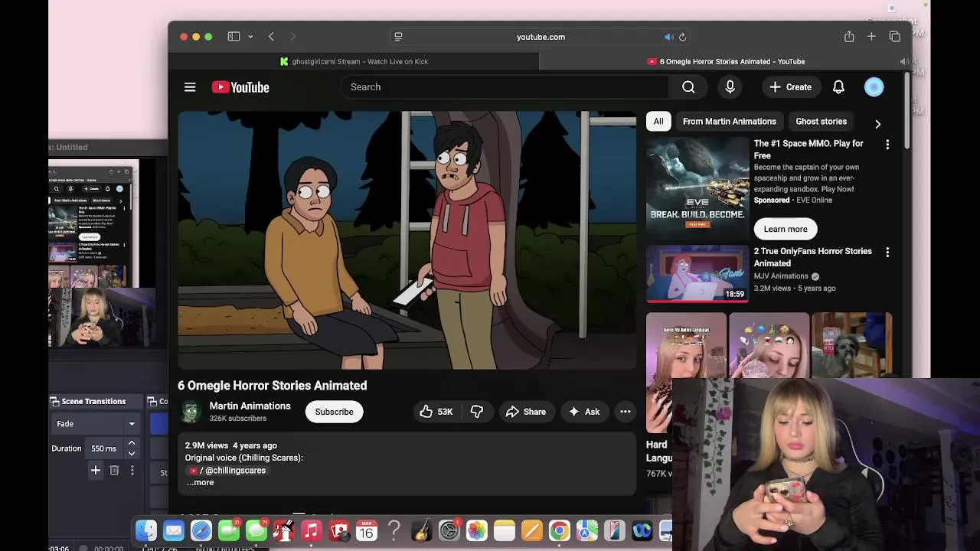The image size is (980, 551).
Task: Click Learn more on the EVE Online ad
Action: pyautogui.click(x=785, y=229)
